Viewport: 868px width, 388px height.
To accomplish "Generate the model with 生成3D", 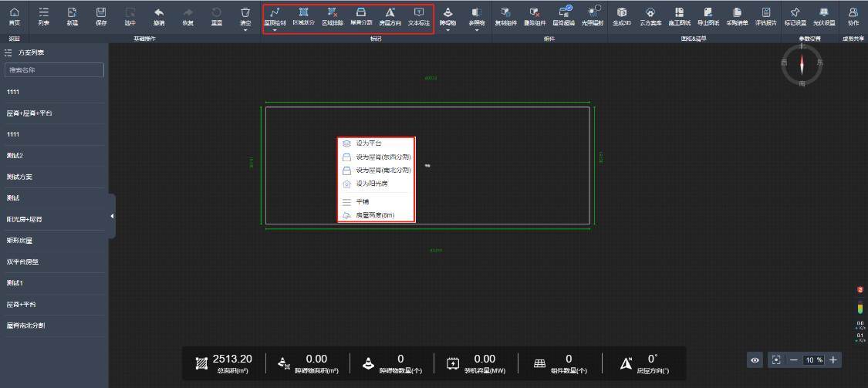I will [622, 17].
